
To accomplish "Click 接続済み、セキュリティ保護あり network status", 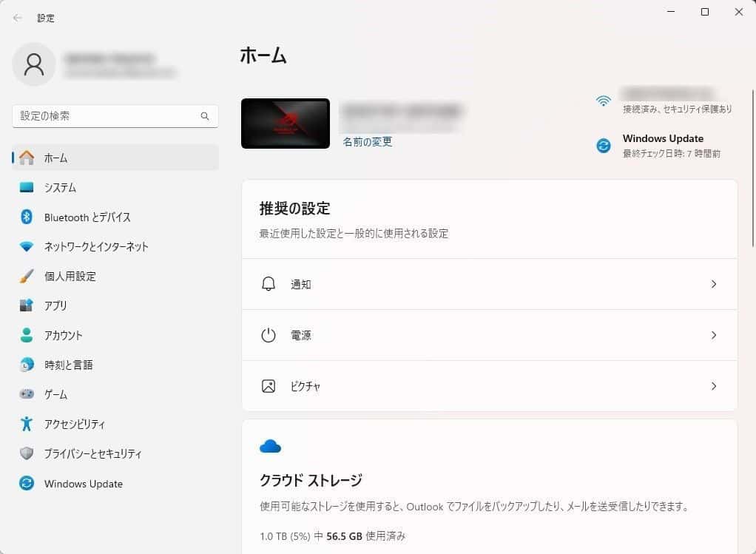I will pyautogui.click(x=678, y=109).
